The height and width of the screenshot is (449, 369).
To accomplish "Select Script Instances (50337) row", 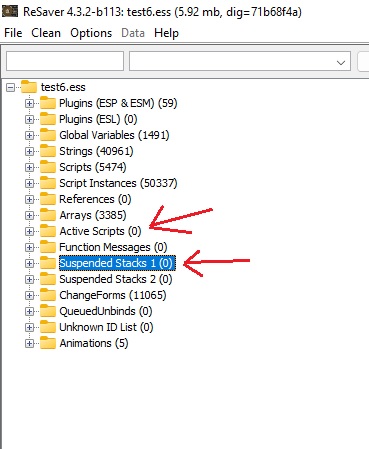I will 118,183.
